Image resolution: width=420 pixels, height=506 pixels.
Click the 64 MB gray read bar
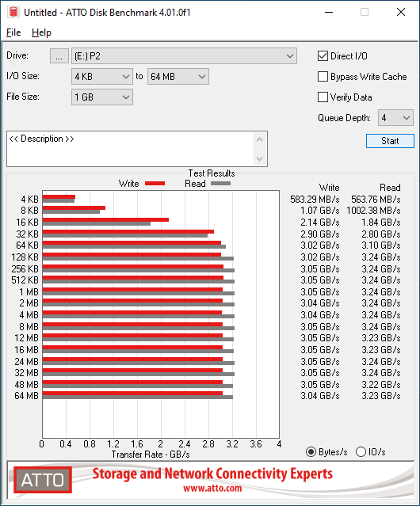[x=138, y=398]
